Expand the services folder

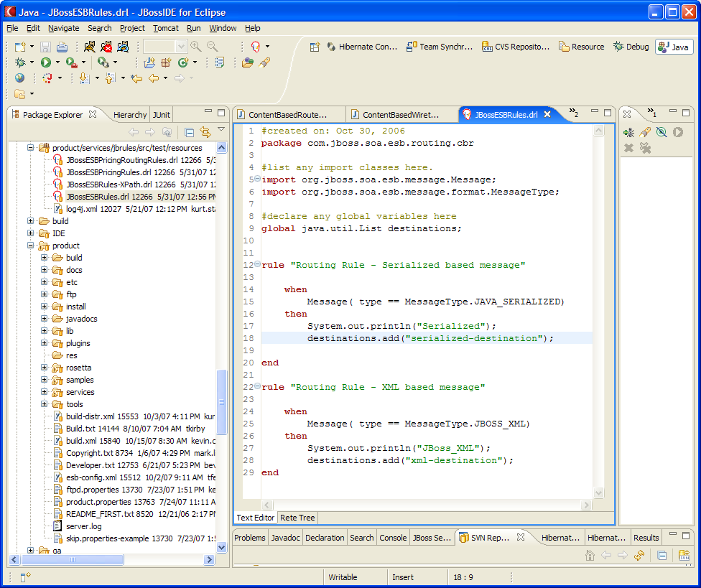[x=44, y=391]
